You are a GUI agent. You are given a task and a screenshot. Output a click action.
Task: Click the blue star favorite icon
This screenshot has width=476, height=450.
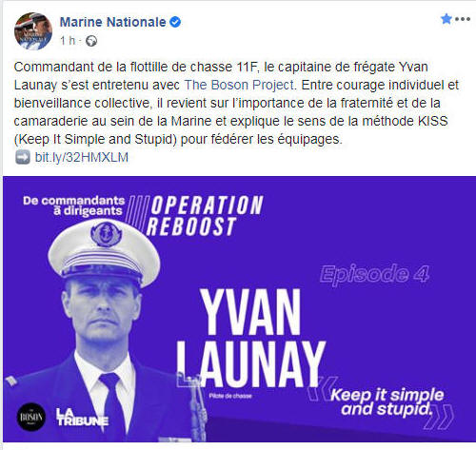point(446,19)
